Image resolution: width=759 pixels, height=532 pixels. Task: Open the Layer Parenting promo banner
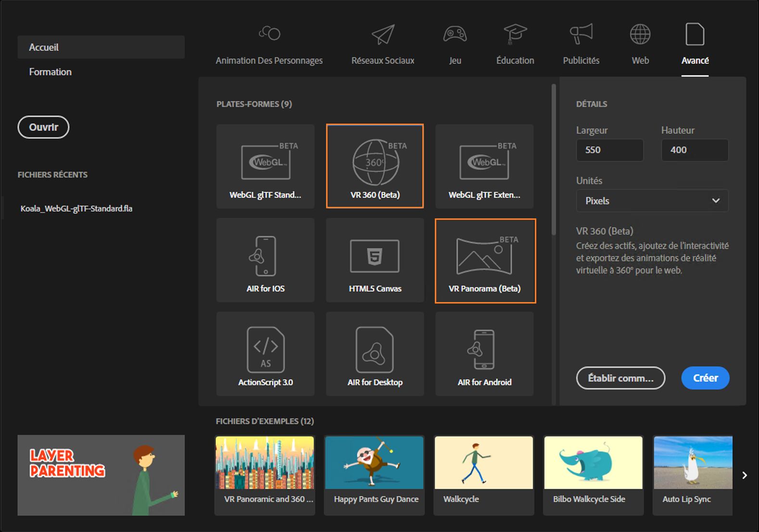tap(101, 475)
